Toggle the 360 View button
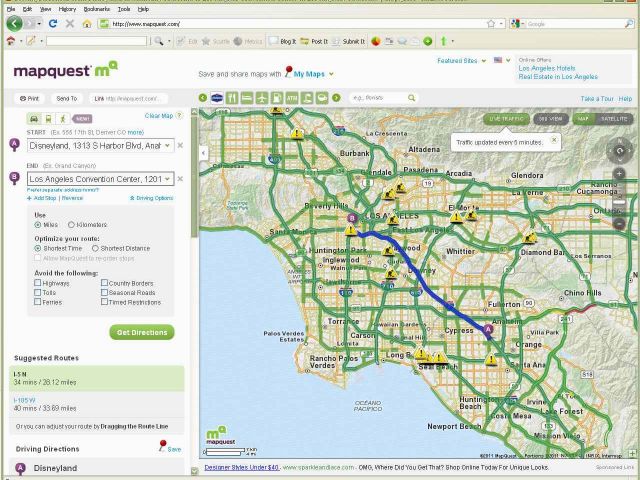 click(x=551, y=119)
